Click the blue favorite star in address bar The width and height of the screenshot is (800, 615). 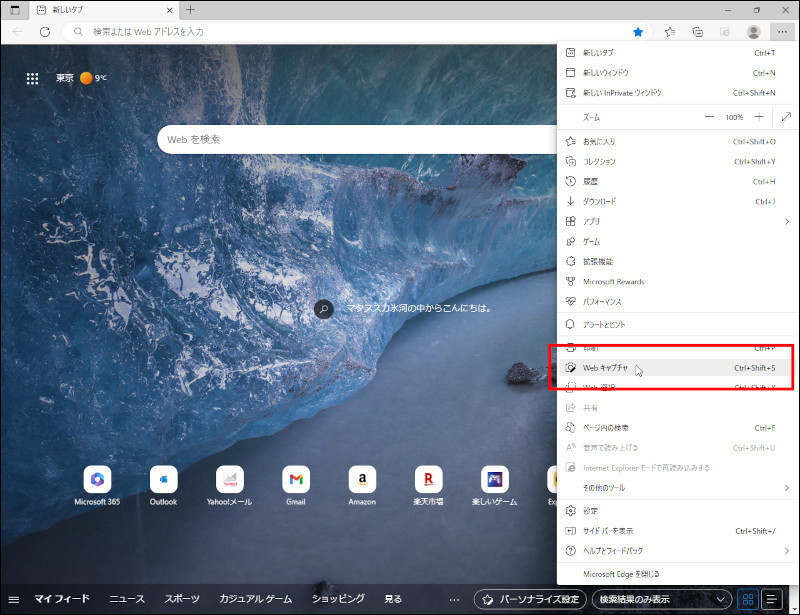[x=638, y=32]
